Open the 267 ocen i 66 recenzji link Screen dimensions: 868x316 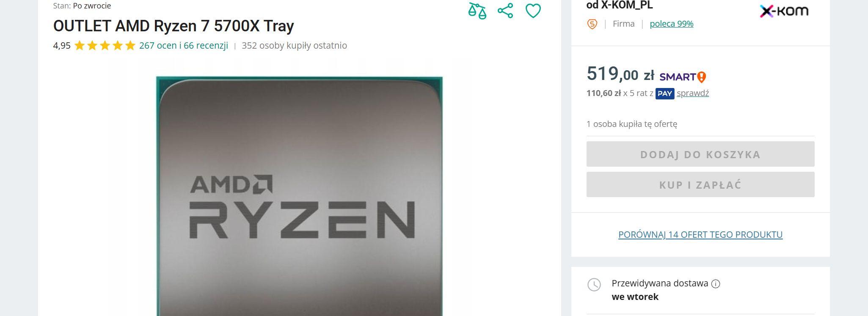click(x=184, y=45)
